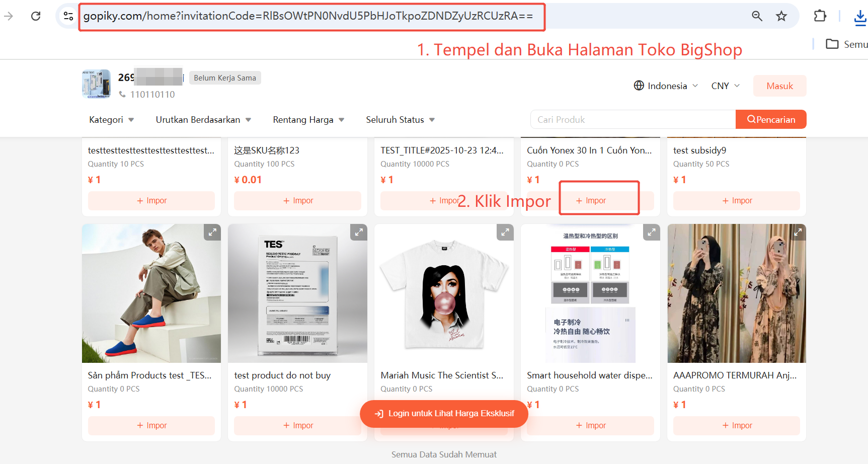Open the Kategori dropdown

pyautogui.click(x=111, y=120)
